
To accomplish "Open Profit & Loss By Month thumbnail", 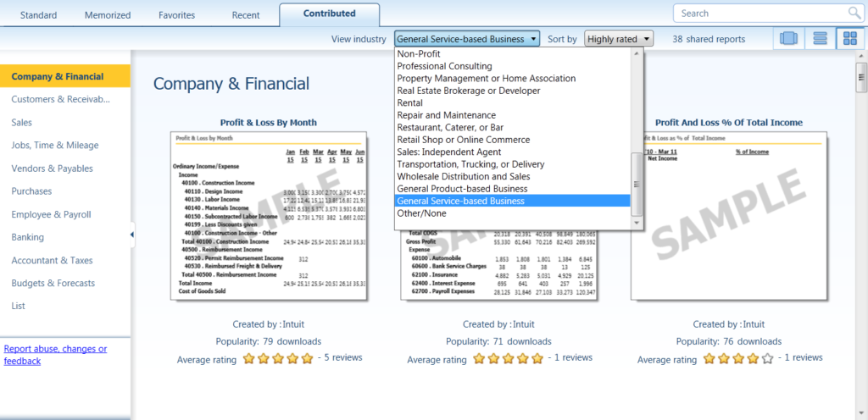I will [x=269, y=216].
